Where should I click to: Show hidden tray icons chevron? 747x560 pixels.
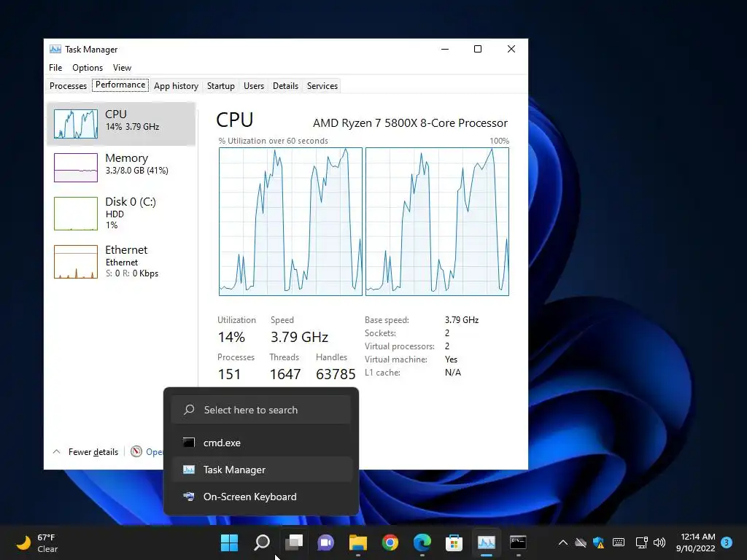pyautogui.click(x=562, y=542)
